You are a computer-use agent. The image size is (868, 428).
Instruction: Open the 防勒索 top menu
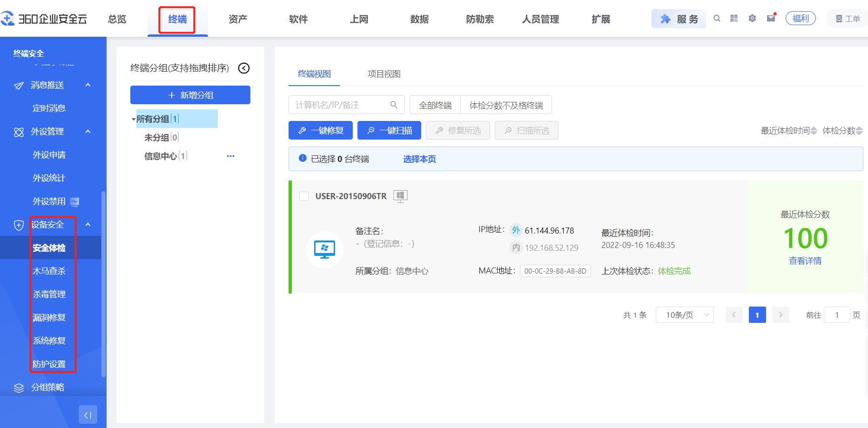point(480,19)
